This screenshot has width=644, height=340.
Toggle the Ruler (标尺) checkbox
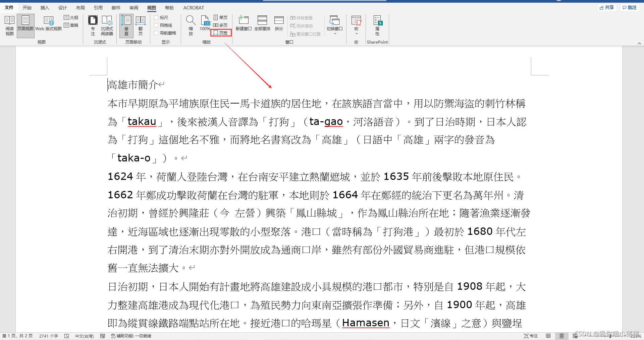pyautogui.click(x=156, y=17)
